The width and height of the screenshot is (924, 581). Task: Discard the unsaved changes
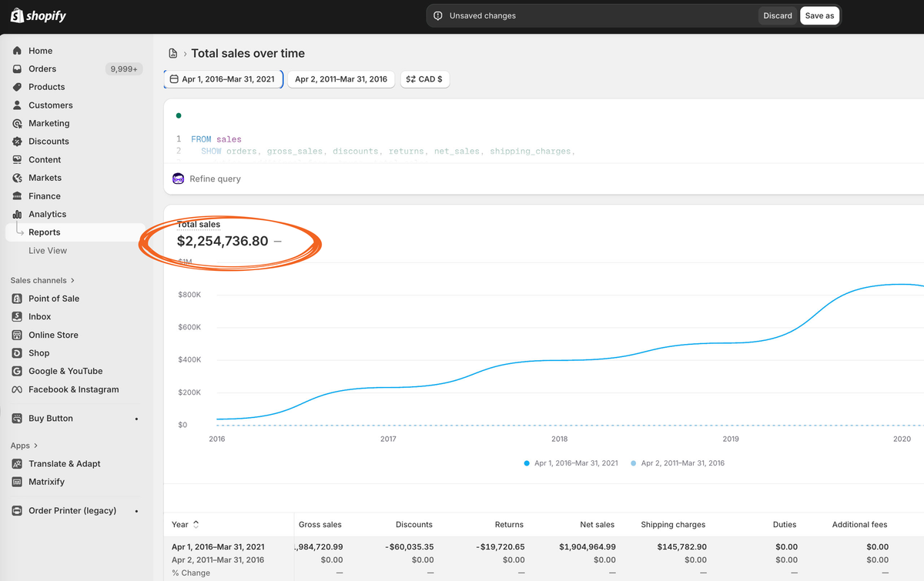pyautogui.click(x=777, y=15)
